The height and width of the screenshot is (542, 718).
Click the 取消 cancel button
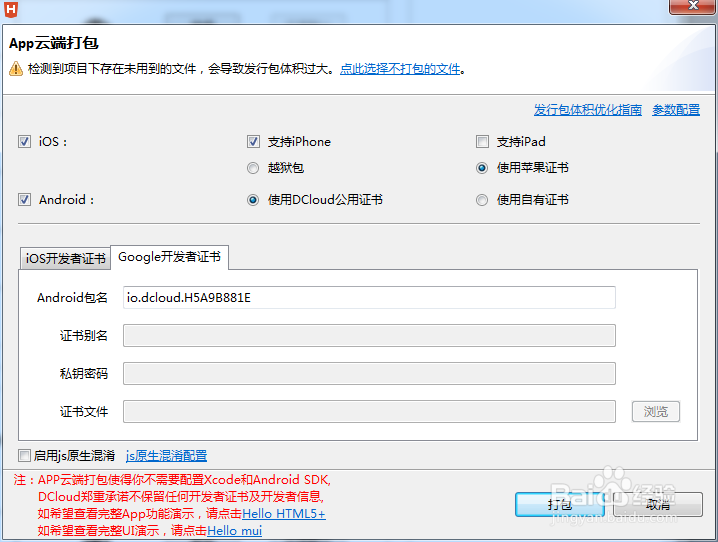click(658, 504)
